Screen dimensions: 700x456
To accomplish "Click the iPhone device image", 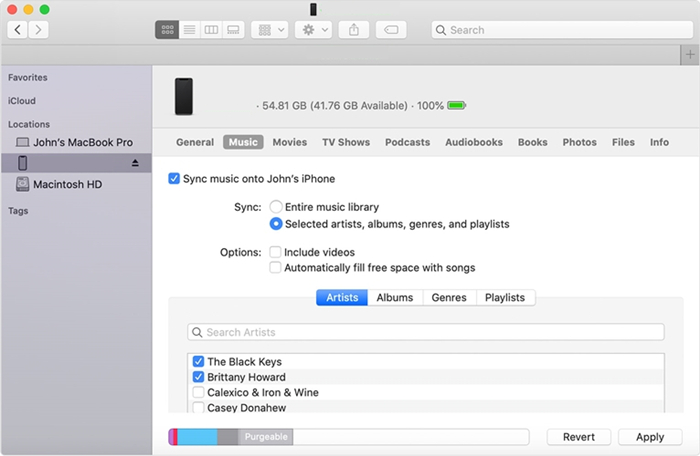I will point(183,96).
